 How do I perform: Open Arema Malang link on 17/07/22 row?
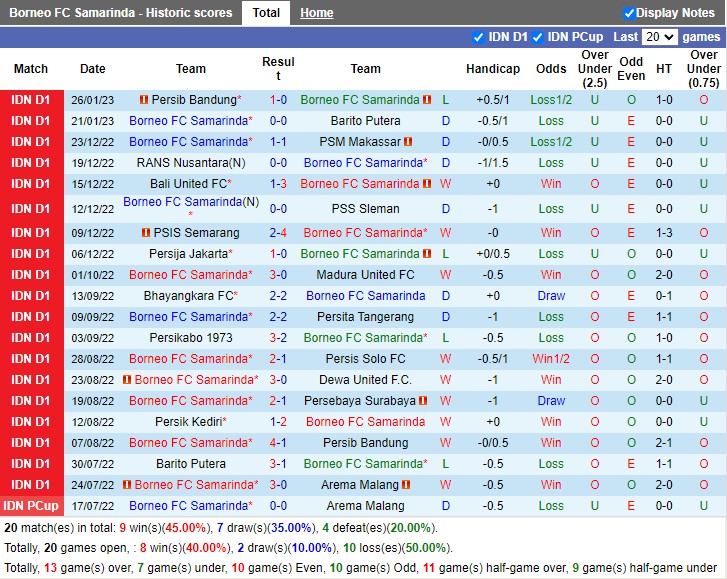365,506
